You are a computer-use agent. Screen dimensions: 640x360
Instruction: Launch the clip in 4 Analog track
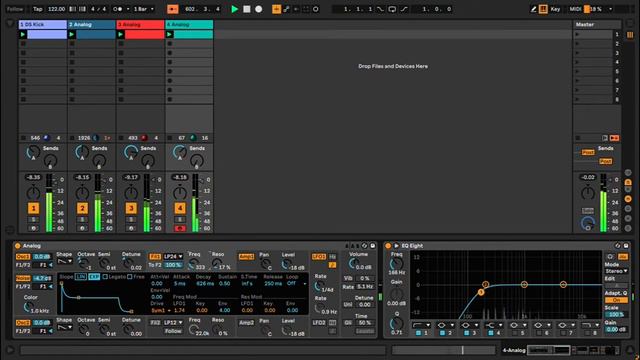pos(169,35)
